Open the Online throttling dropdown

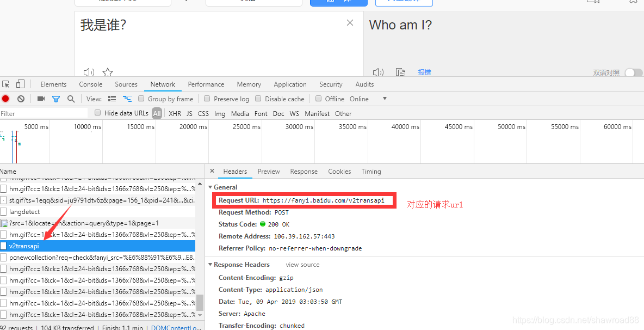coord(368,99)
